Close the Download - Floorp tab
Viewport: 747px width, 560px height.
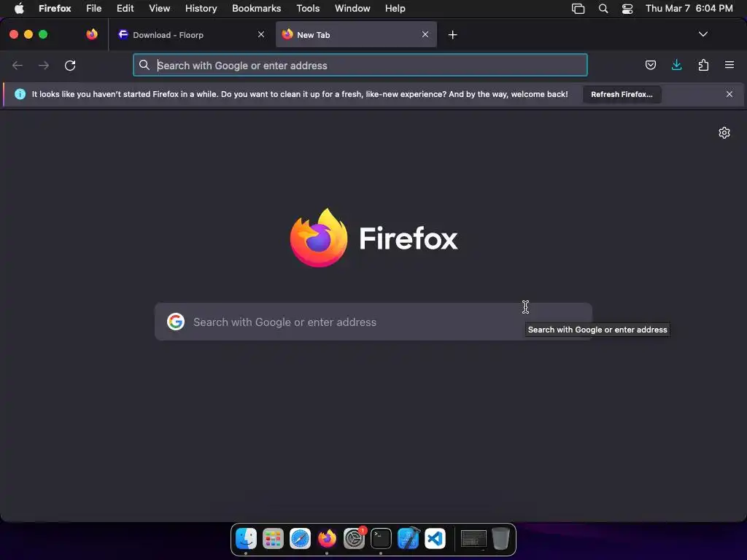pos(261,34)
